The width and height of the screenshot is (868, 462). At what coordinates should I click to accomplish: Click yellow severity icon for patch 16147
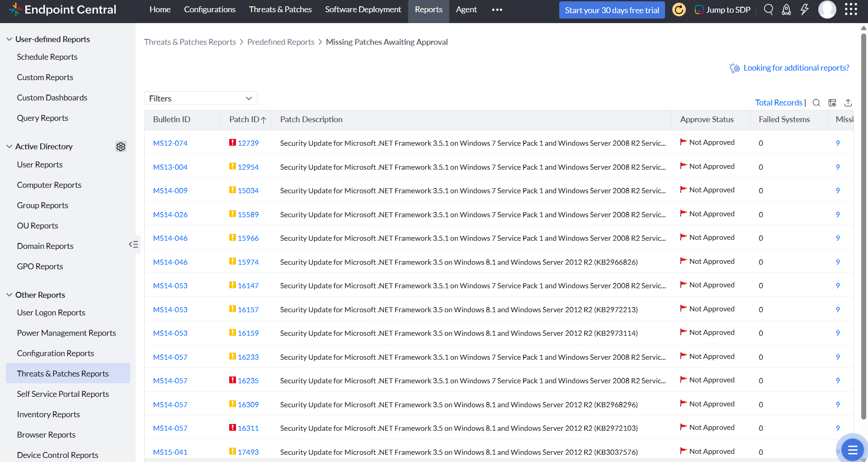click(x=232, y=285)
